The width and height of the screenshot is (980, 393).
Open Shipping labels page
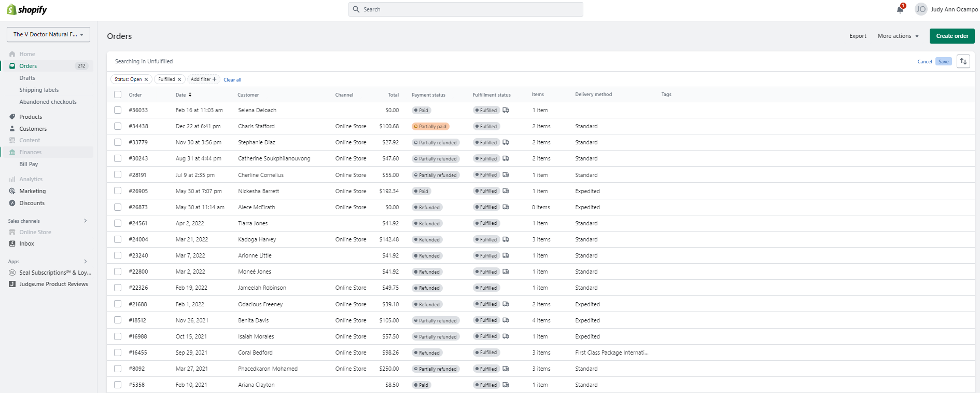[x=39, y=90]
